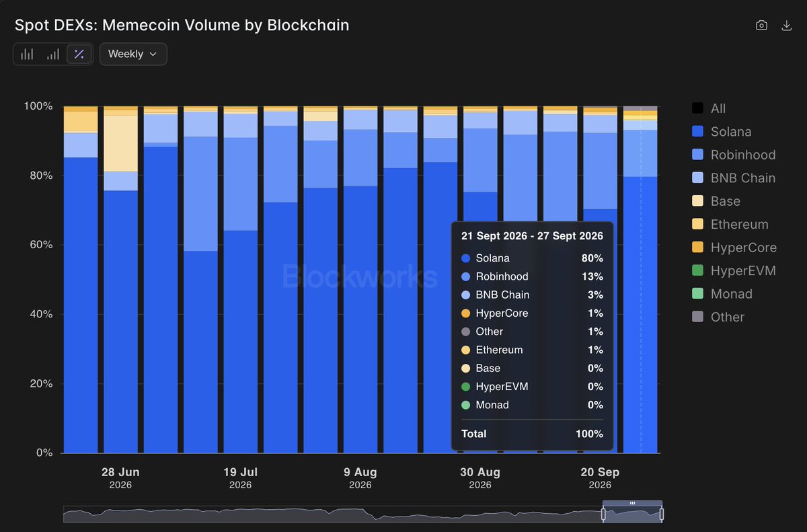
Task: Toggle HyperEVM series in legend
Action: (x=734, y=270)
